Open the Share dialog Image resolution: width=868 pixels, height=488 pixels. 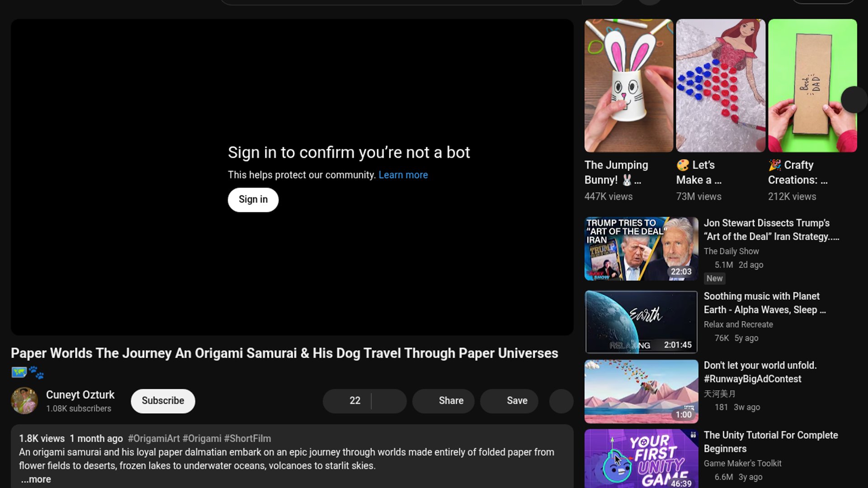443,401
